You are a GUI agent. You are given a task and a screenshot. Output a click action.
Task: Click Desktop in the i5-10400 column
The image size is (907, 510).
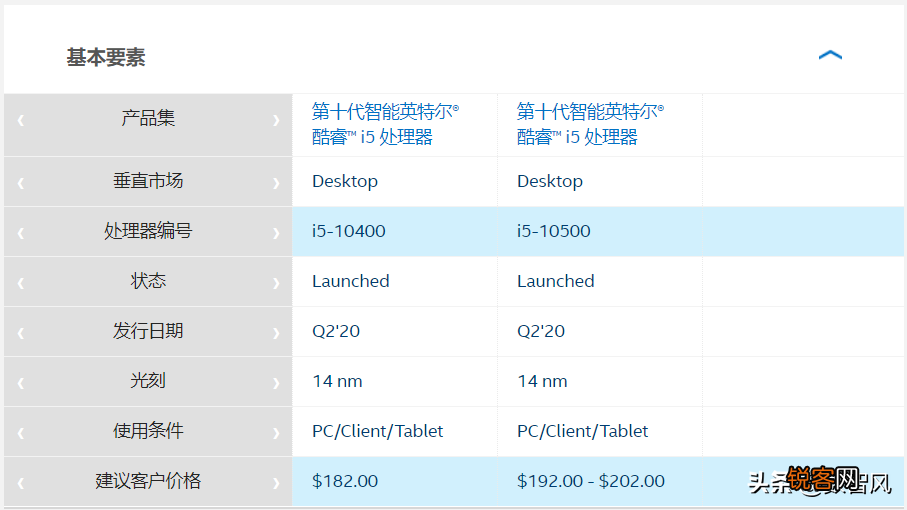(x=345, y=182)
